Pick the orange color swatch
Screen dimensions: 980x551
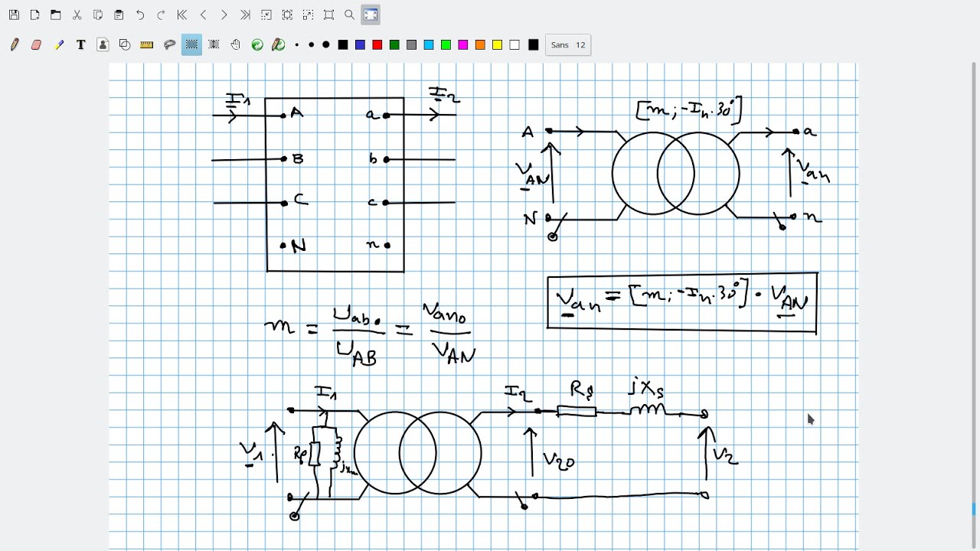(x=480, y=45)
